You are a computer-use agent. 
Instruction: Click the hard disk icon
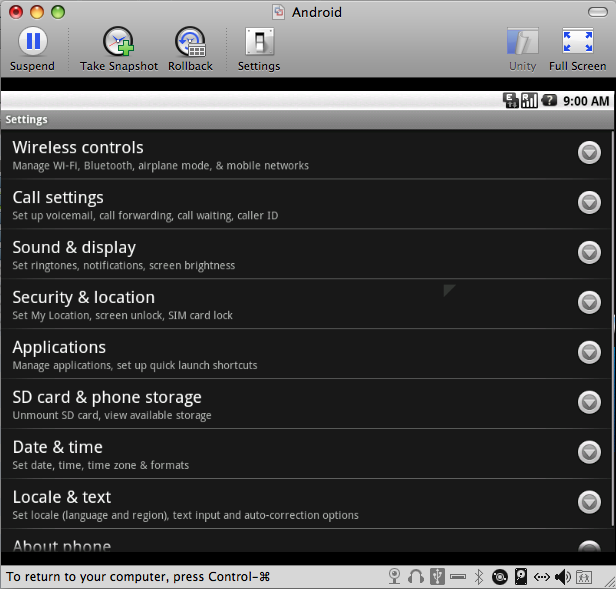click(x=521, y=577)
